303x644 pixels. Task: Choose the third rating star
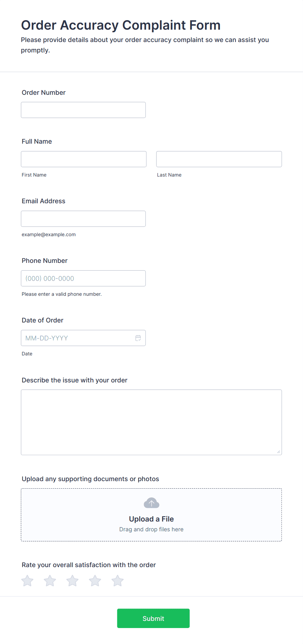tap(72, 581)
